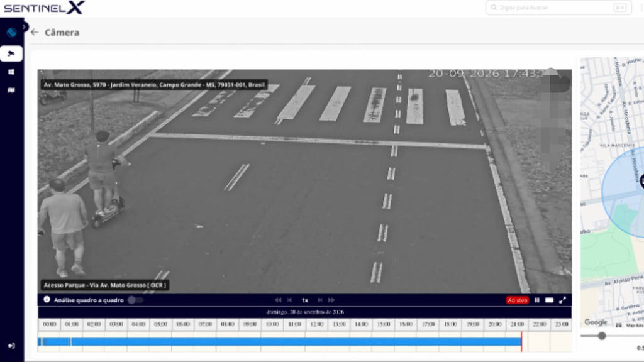Click the logout icon at the sidebar bottom
Viewport: 644px width, 362px height.
[x=11, y=346]
